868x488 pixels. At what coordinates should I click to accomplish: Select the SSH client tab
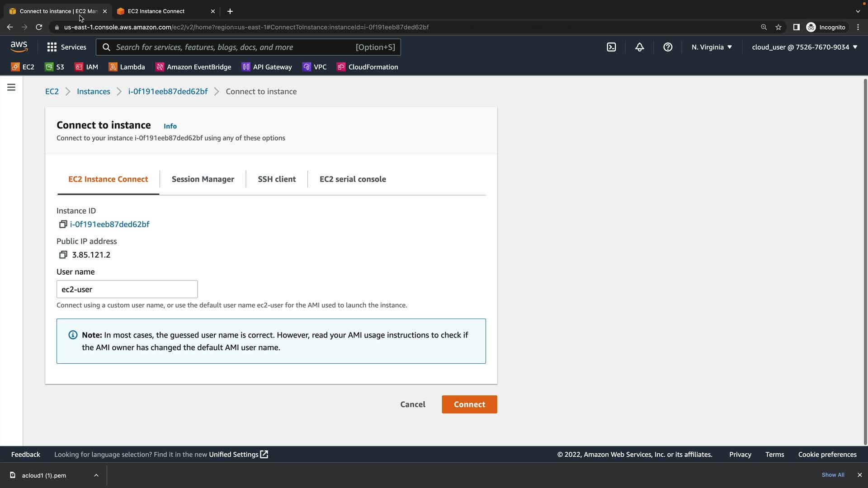(x=277, y=179)
